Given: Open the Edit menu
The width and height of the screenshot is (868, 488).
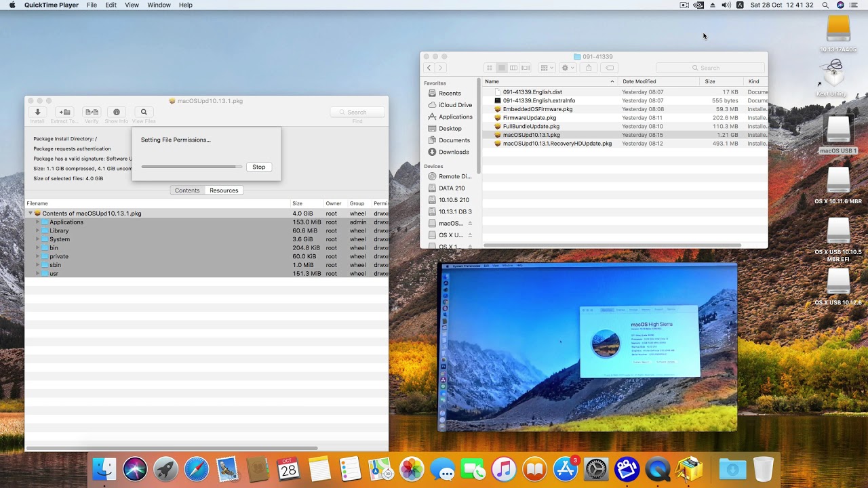Looking at the screenshot, I should tap(111, 5).
